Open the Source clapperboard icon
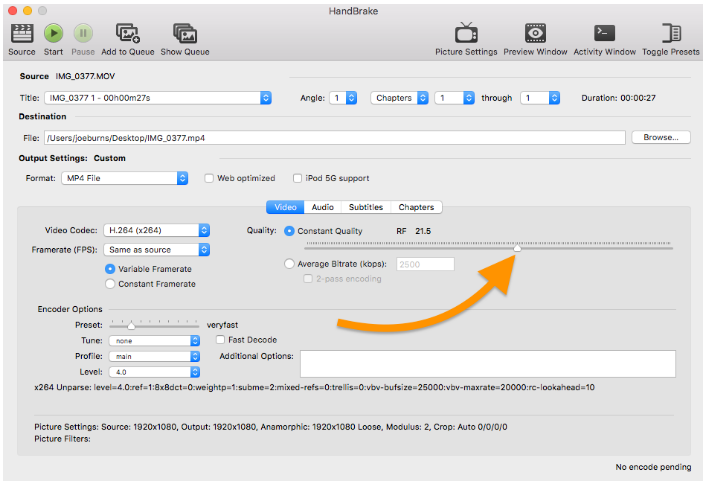The image size is (705, 483). (22, 33)
